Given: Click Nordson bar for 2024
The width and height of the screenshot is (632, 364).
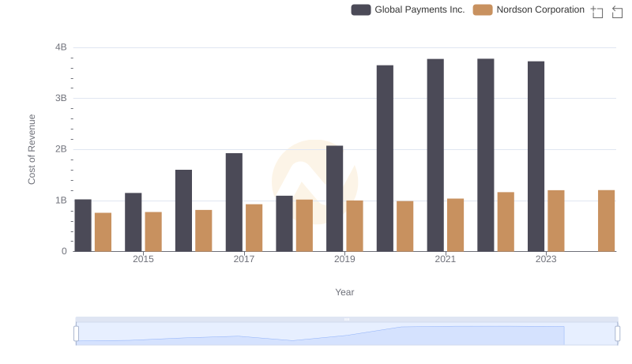Looking at the screenshot, I should coord(606,221).
